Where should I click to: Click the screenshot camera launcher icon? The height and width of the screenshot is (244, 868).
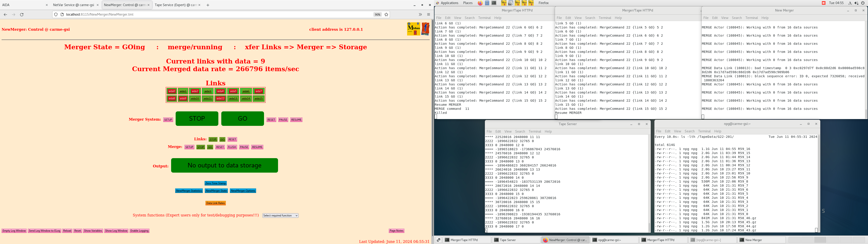[510, 3]
